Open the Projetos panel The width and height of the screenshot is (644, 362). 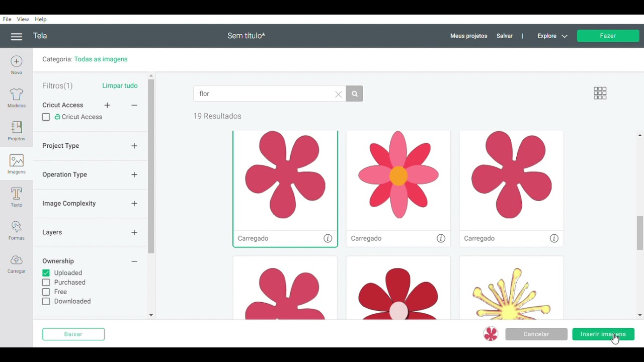click(17, 131)
